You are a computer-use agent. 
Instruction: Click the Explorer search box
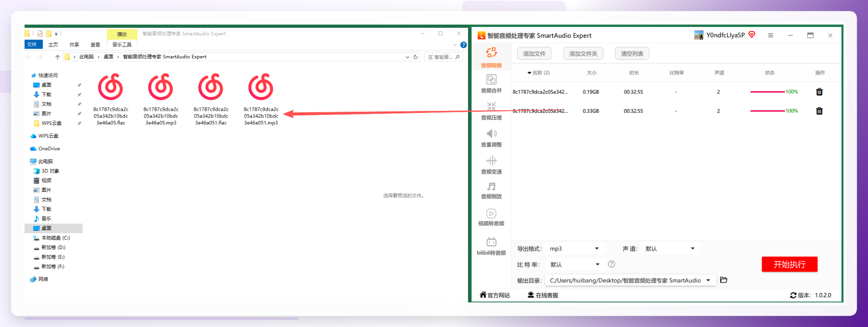coord(444,57)
